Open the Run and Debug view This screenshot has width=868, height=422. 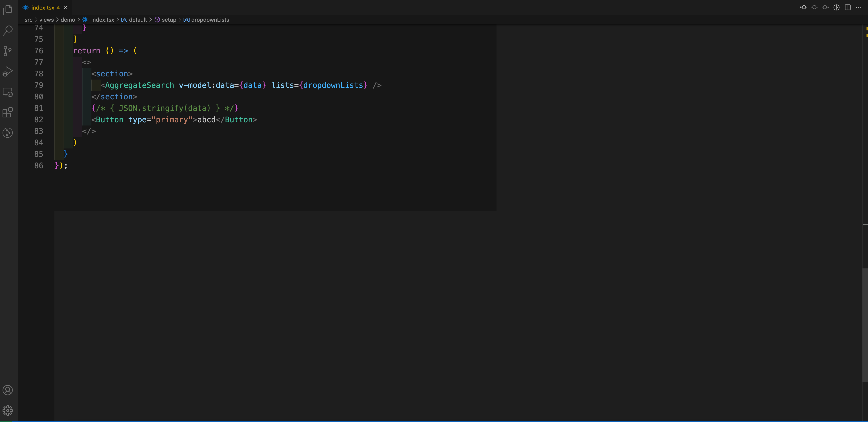coord(8,71)
